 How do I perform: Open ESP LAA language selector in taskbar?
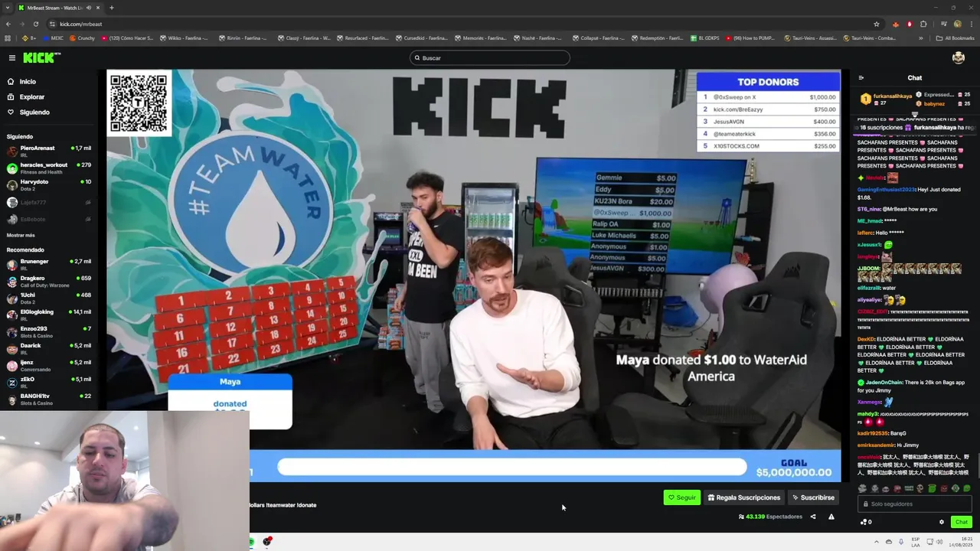(x=916, y=542)
